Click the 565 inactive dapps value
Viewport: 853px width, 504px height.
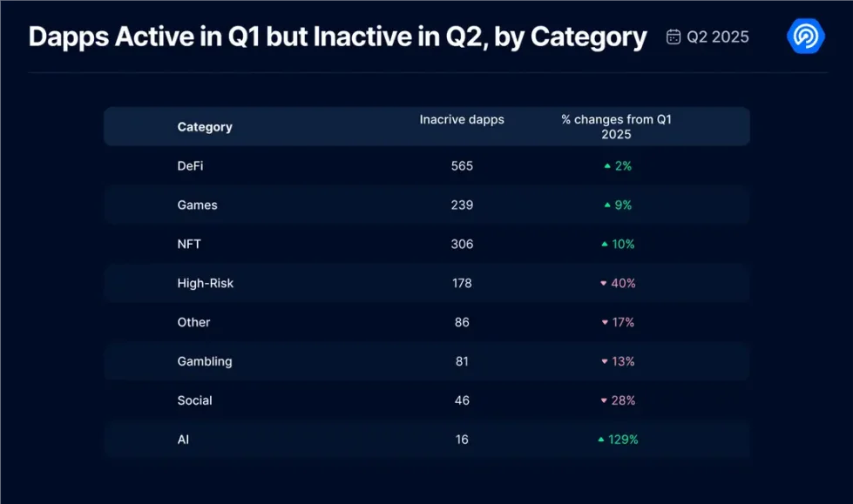462,166
